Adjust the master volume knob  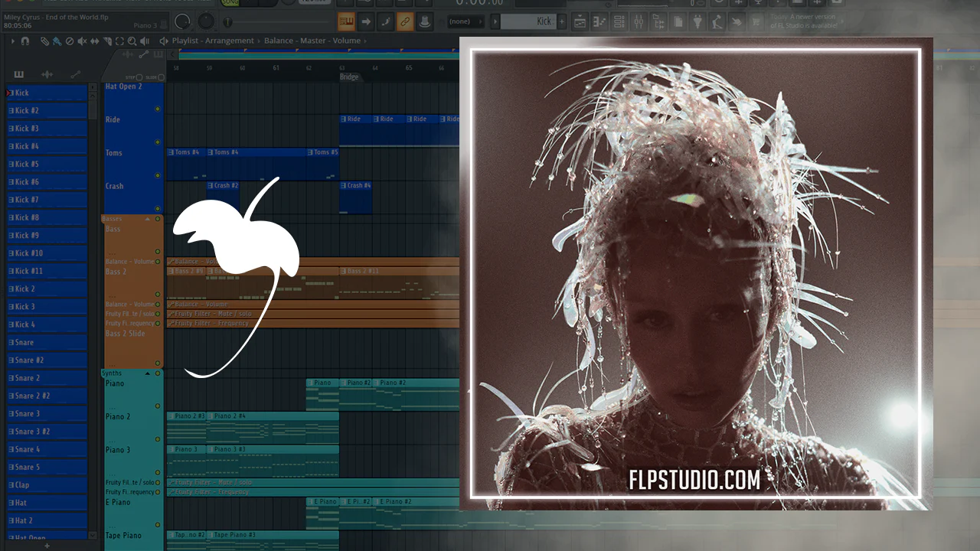pyautogui.click(x=182, y=21)
